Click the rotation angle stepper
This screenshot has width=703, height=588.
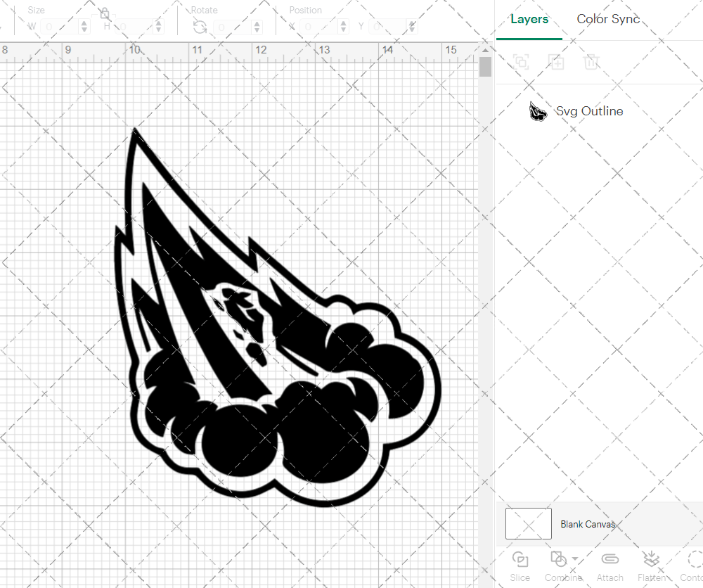point(257,27)
